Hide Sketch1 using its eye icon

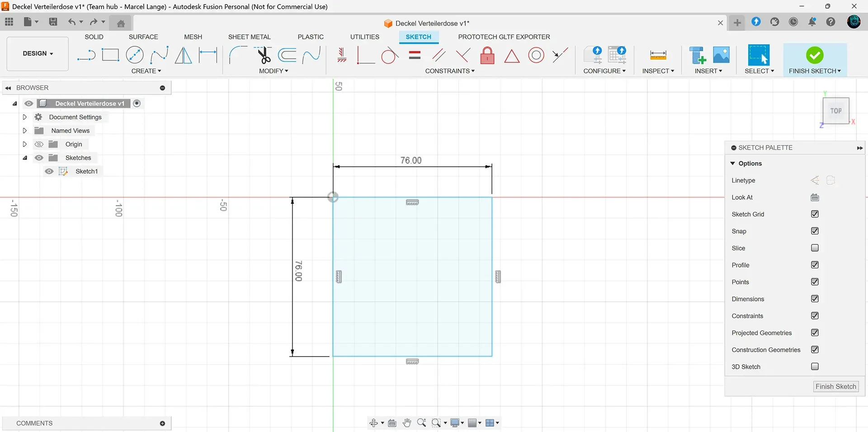49,171
